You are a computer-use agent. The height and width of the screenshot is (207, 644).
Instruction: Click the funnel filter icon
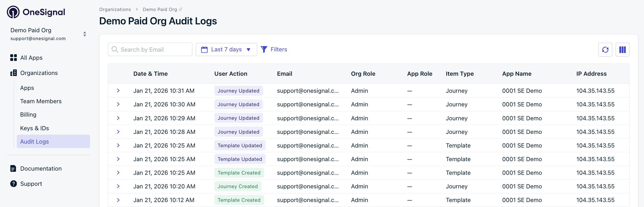pos(264,50)
